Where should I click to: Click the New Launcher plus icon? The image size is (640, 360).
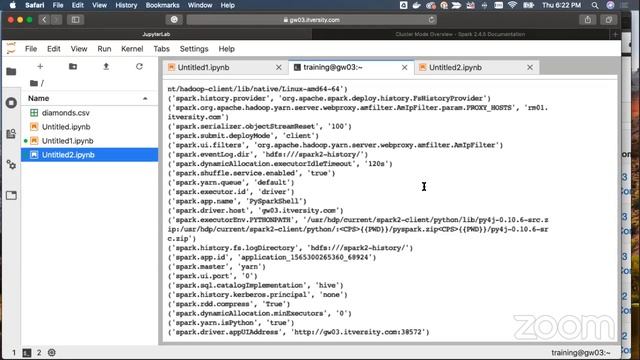(x=40, y=67)
